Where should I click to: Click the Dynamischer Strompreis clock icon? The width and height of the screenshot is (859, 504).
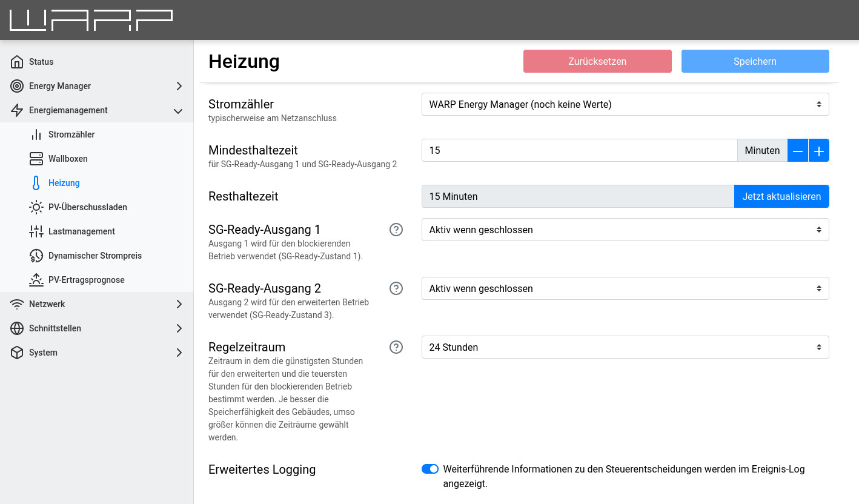36,256
